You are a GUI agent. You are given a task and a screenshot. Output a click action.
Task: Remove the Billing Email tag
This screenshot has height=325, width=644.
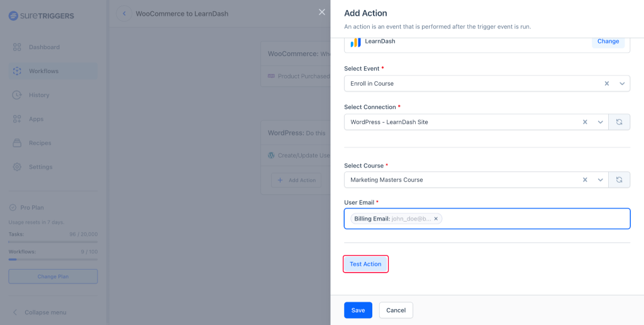tap(436, 219)
